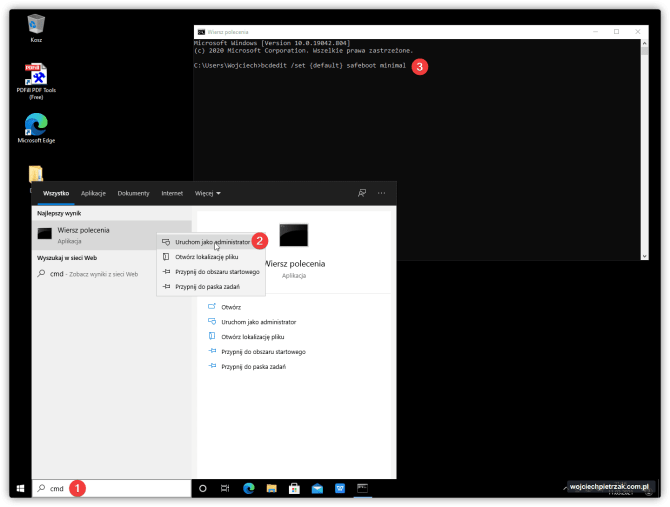Click the Windows Start button
This screenshot has height=507, width=670.
[x=19, y=488]
